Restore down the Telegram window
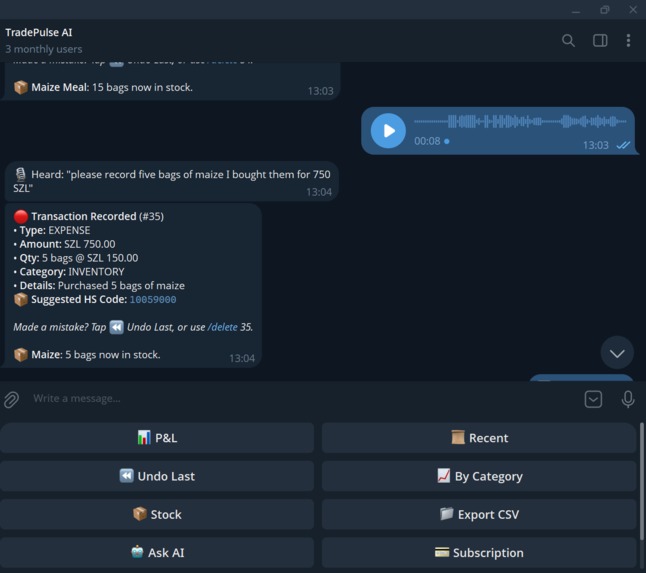 pyautogui.click(x=604, y=10)
